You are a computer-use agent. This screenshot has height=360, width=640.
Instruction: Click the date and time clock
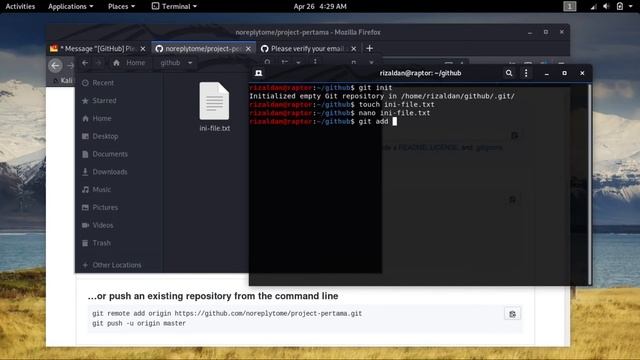(320, 6)
